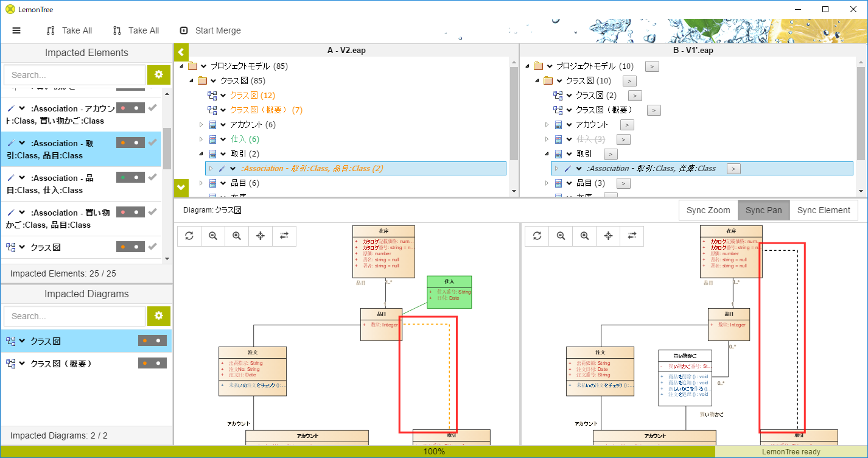Toggle merge switch for クラス図 impacted element
Image resolution: width=868 pixels, height=458 pixels.
(130, 247)
